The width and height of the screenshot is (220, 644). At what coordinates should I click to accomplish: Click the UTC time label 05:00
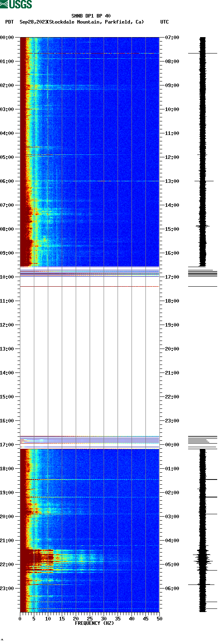click(x=172, y=565)
